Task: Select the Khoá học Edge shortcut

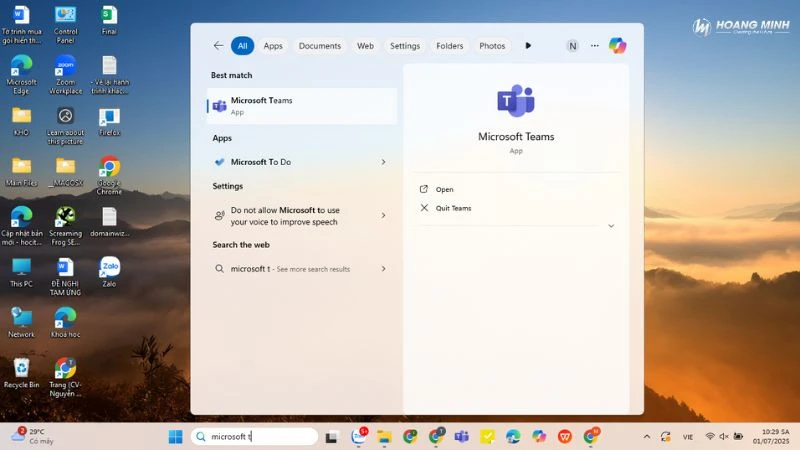Action: 65,323
